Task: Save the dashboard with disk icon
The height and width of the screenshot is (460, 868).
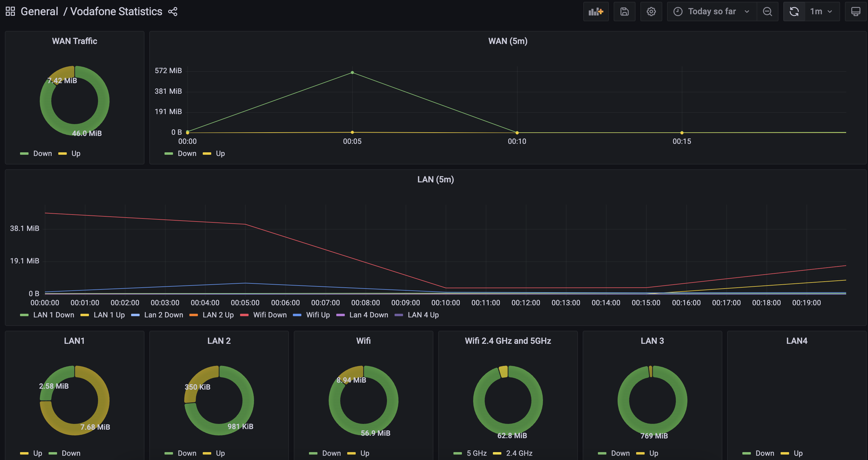Action: (624, 12)
